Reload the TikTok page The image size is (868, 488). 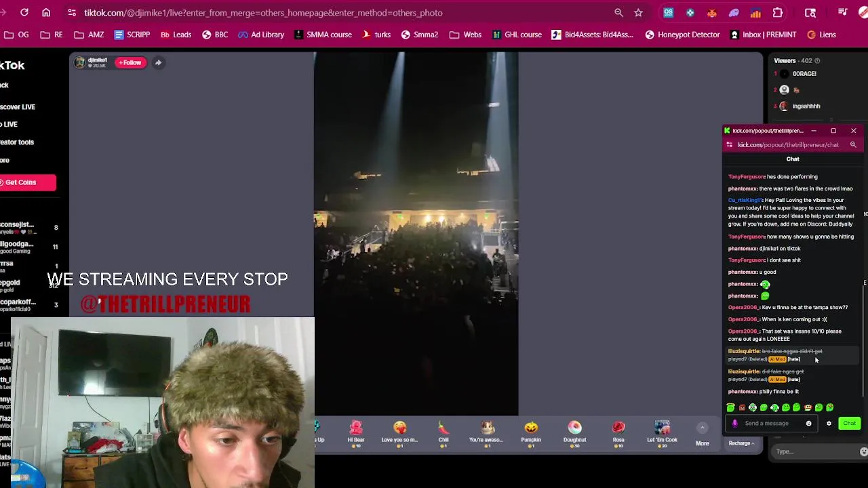click(x=24, y=12)
